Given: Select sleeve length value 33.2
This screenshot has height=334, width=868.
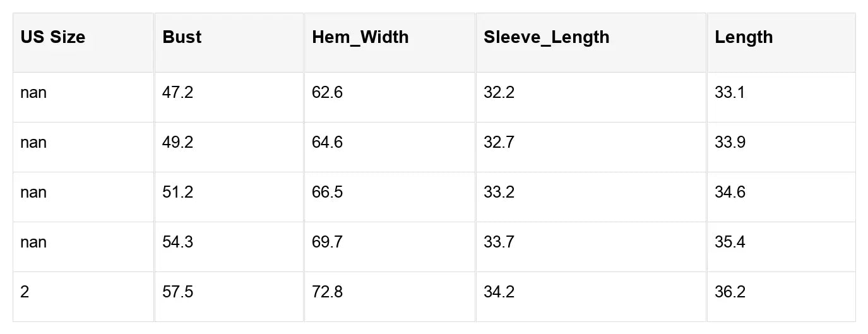Looking at the screenshot, I should pyautogui.click(x=499, y=193).
